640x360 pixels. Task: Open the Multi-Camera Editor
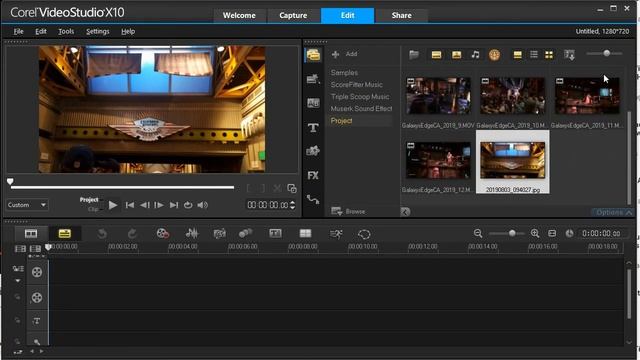tap(305, 233)
